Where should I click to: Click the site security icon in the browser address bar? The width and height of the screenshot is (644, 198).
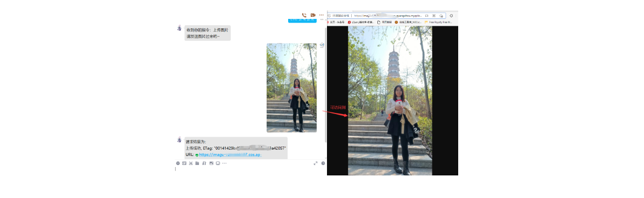(x=329, y=16)
